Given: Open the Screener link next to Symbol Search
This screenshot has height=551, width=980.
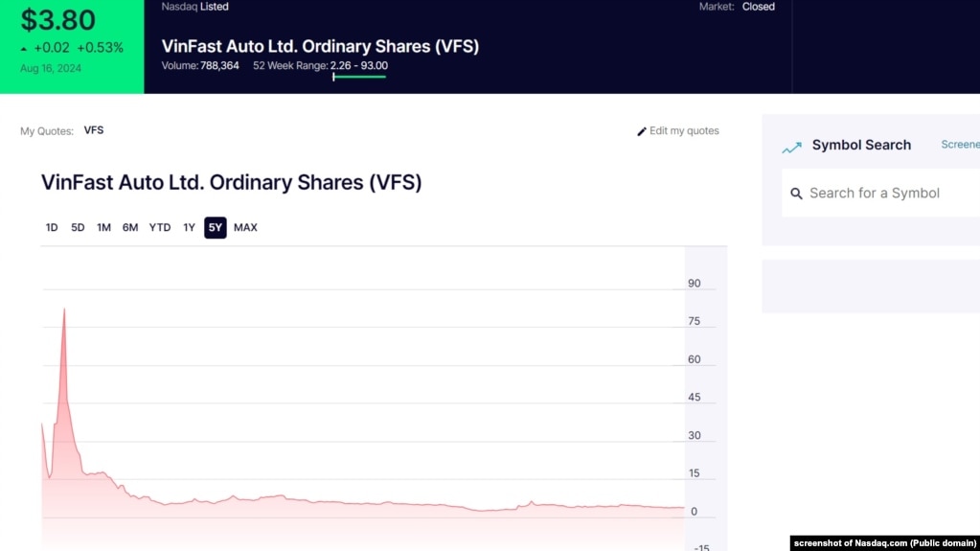Looking at the screenshot, I should 960,145.
